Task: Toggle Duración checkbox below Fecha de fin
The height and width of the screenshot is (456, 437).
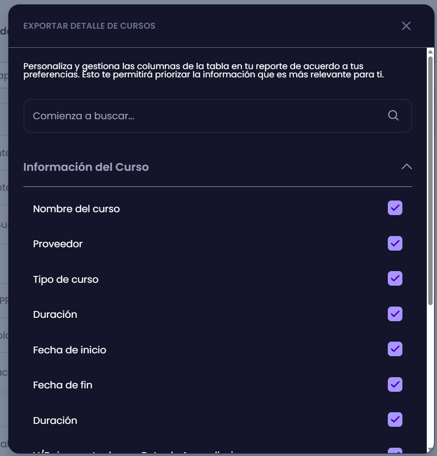Action: 395,419
